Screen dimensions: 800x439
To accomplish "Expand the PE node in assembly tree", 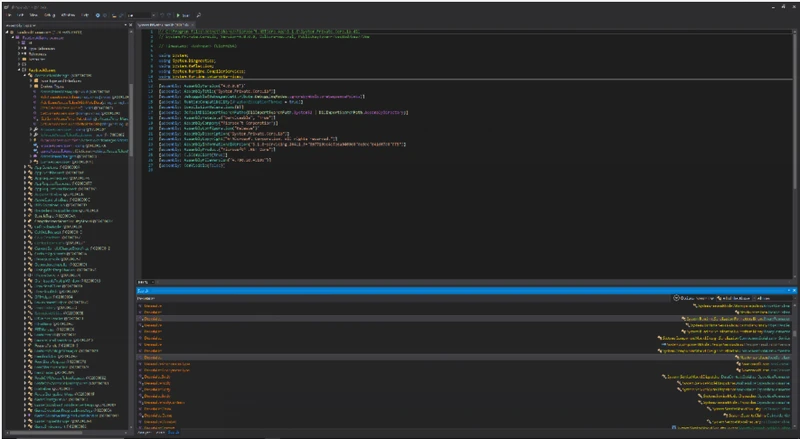I will pyautogui.click(x=19, y=42).
